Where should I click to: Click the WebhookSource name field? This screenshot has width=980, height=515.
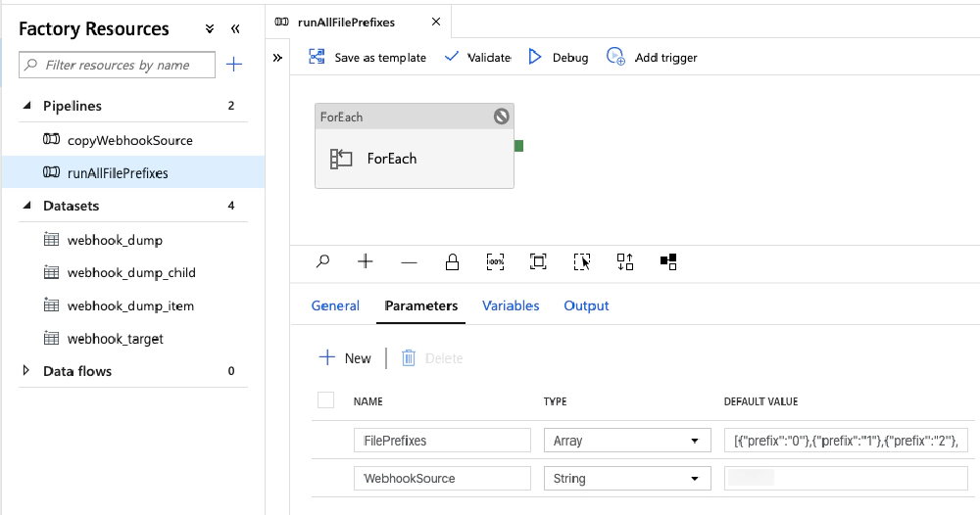pyautogui.click(x=442, y=478)
